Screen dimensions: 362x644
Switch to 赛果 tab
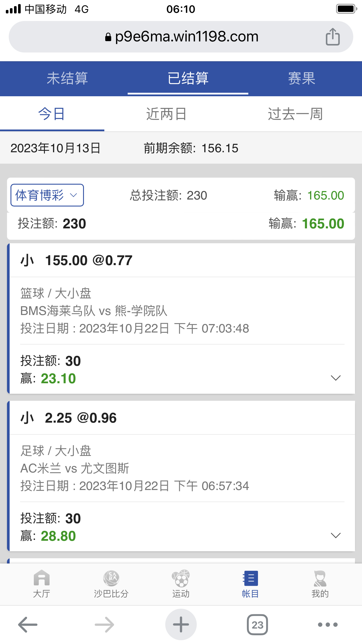(x=302, y=78)
